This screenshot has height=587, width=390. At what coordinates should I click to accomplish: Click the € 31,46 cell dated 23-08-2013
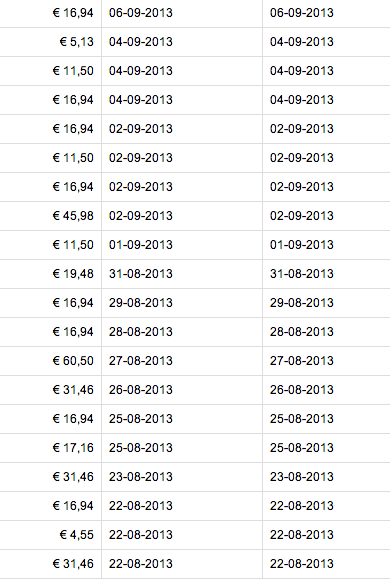tap(51, 477)
